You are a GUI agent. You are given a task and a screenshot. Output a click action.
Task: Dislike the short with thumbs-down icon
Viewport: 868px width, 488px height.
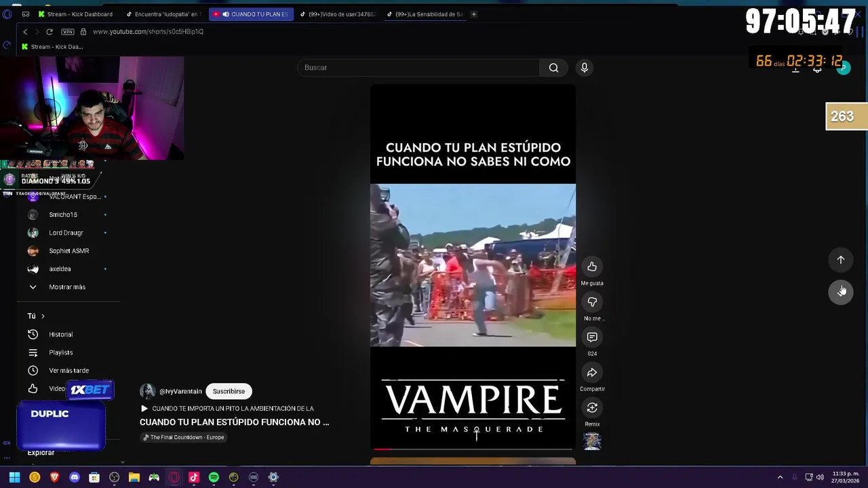click(592, 302)
